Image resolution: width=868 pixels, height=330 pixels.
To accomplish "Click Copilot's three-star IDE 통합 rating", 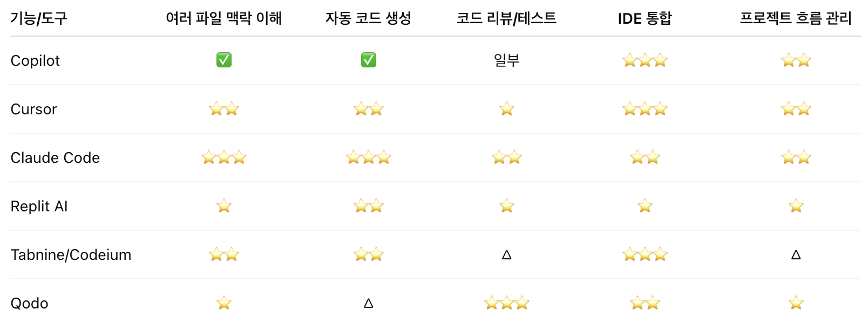I will (645, 60).
